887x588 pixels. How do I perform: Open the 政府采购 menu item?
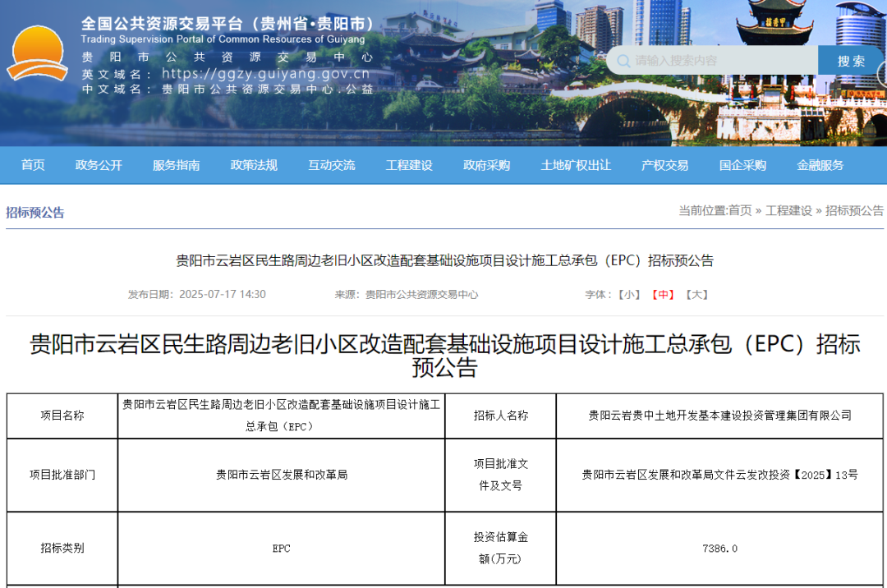tap(486, 165)
